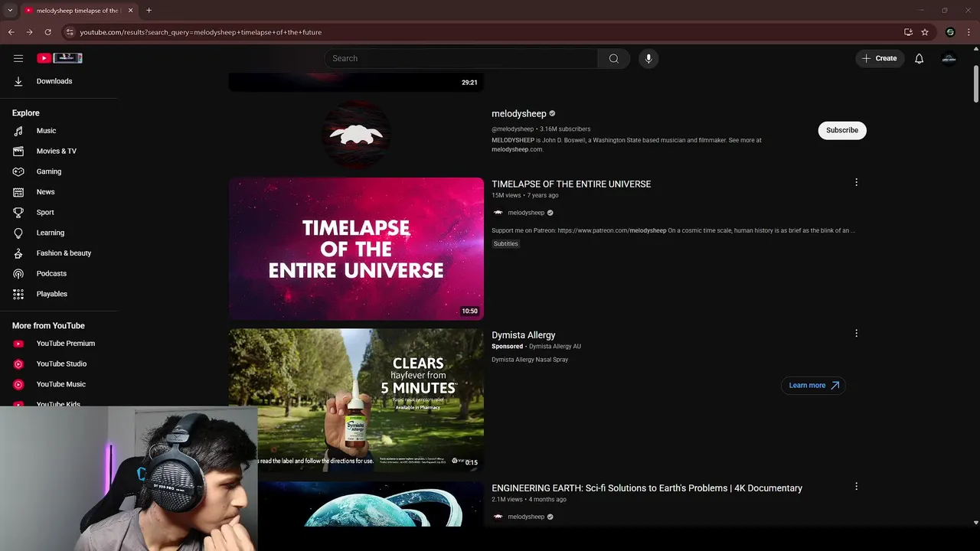Open TIMELAPSE OF THE ENTIRE UNIVERSE title
The image size is (980, 551).
click(x=571, y=184)
